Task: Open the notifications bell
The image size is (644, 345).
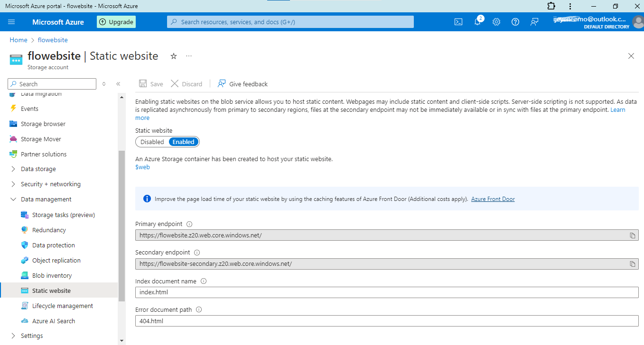Action: pos(477,22)
